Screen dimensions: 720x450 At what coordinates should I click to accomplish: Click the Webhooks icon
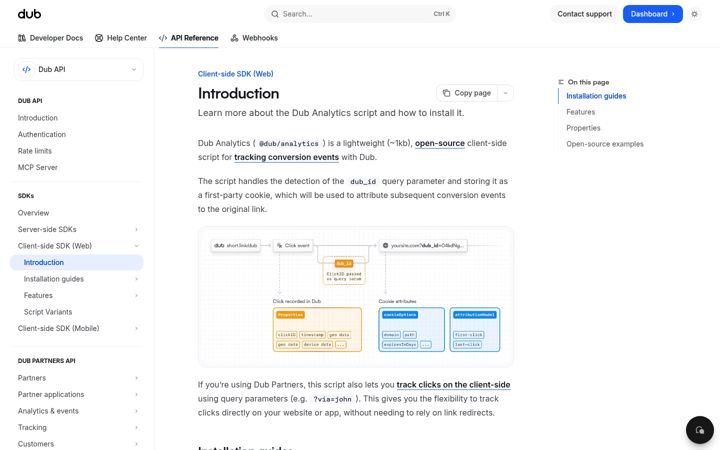234,38
